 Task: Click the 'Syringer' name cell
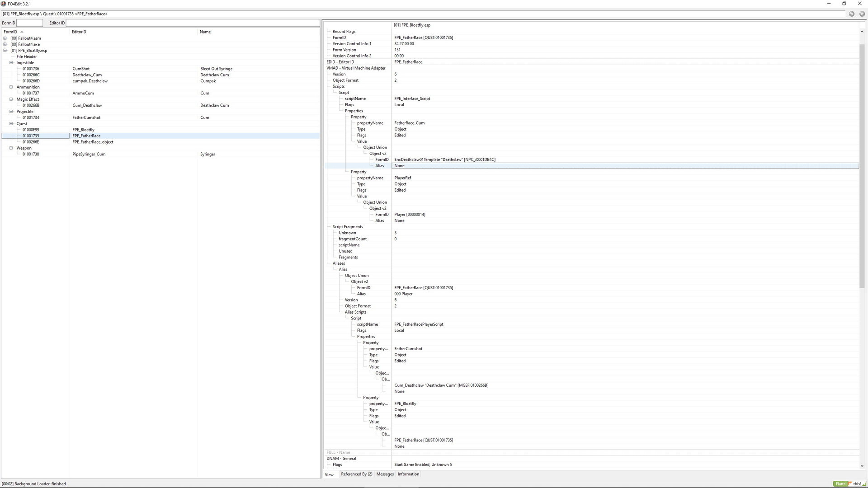pyautogui.click(x=208, y=154)
